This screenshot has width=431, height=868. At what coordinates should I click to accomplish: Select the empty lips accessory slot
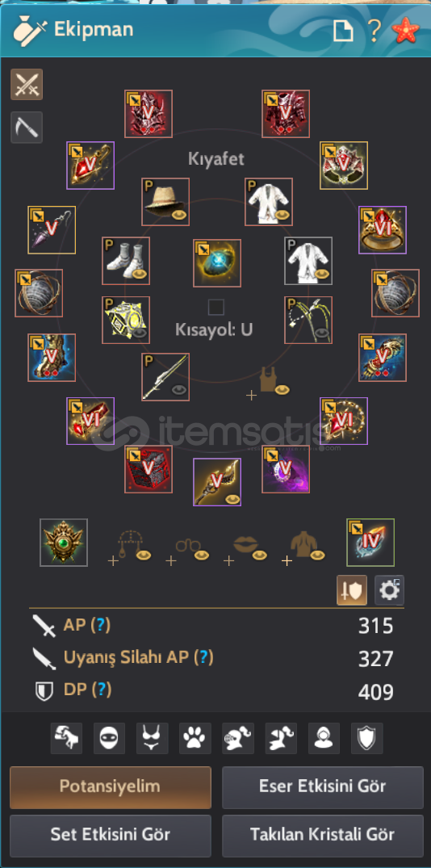pos(247,549)
